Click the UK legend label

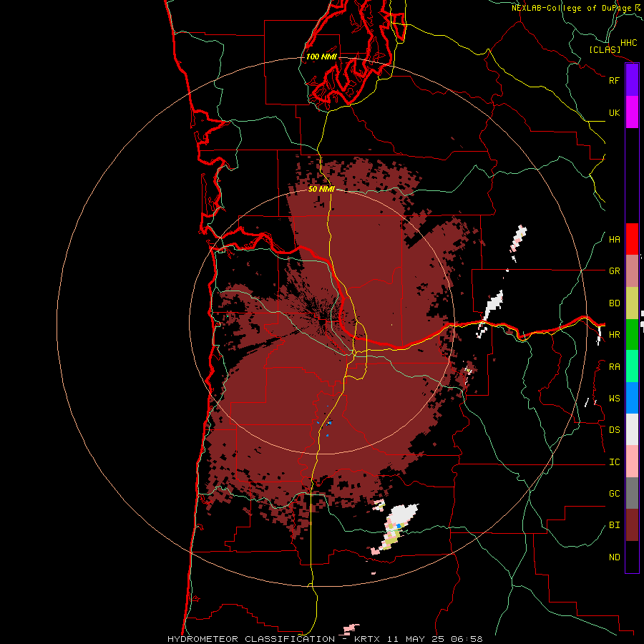pos(614,112)
